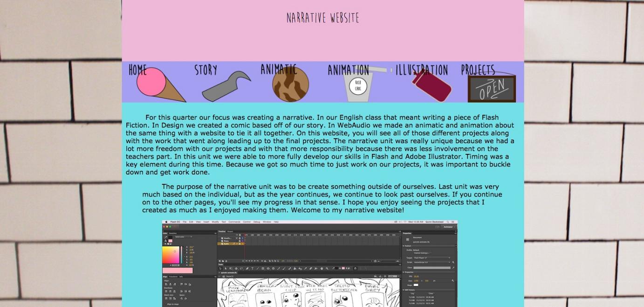This screenshot has height=307, width=644.
Task: Open ANIMATIC with the chocolate cookie icon
Action: pyautogui.click(x=285, y=83)
